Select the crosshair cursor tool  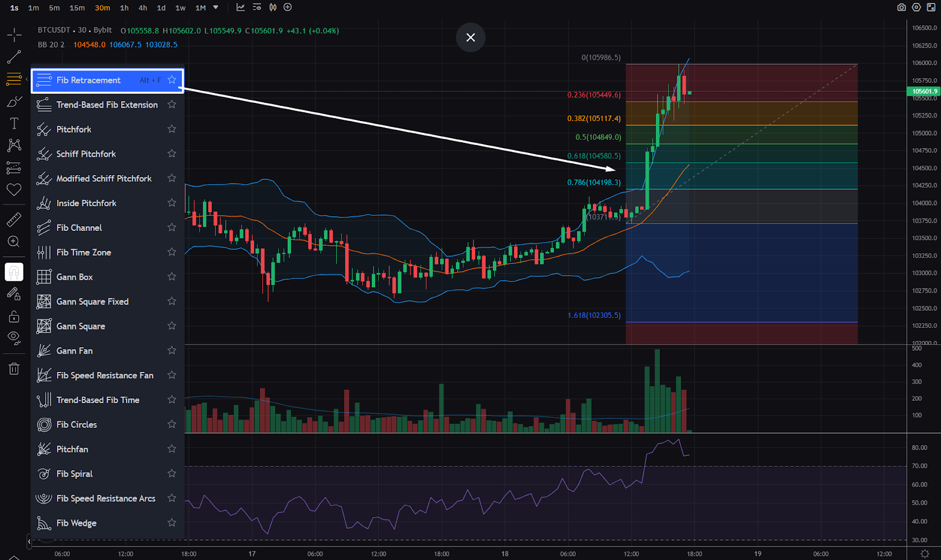[x=14, y=35]
